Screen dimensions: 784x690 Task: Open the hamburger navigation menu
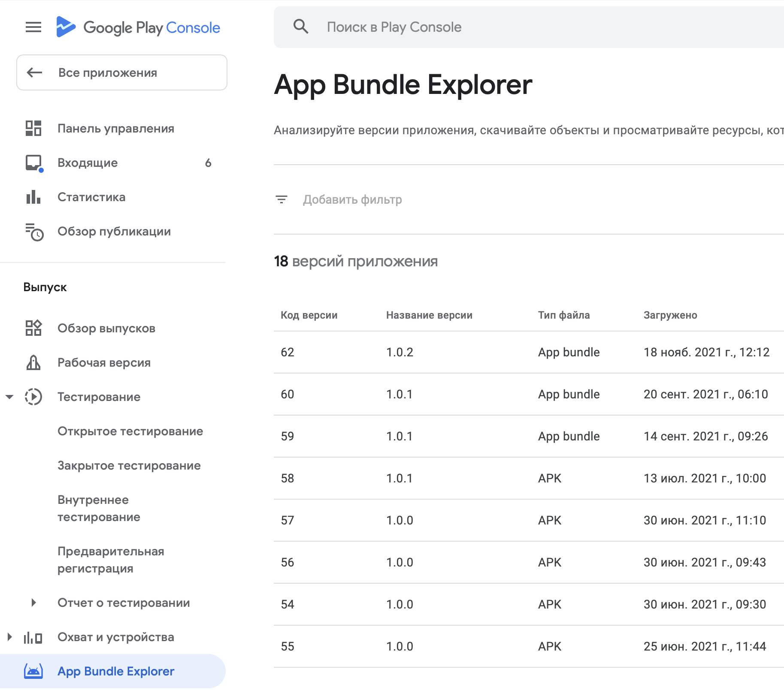33,27
